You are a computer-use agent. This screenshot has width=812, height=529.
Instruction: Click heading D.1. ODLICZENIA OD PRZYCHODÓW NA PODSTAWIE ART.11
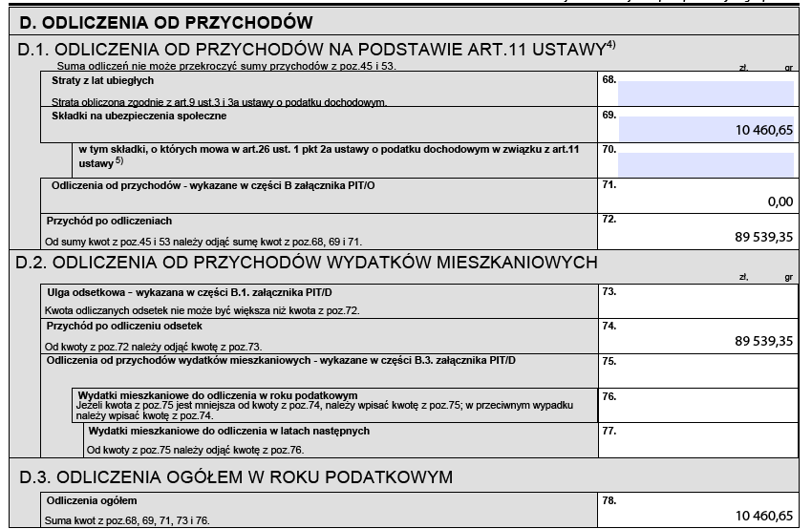pos(316,49)
